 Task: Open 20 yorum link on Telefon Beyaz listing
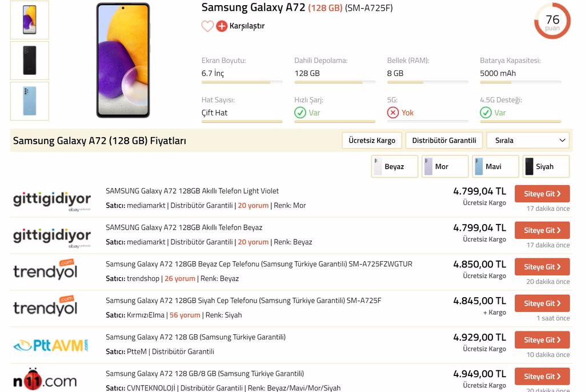click(253, 242)
